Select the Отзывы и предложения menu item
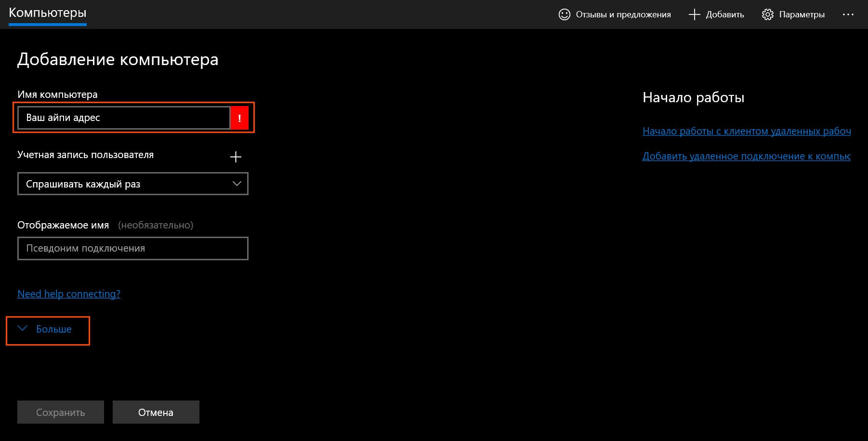This screenshot has height=441, width=868. click(x=623, y=14)
